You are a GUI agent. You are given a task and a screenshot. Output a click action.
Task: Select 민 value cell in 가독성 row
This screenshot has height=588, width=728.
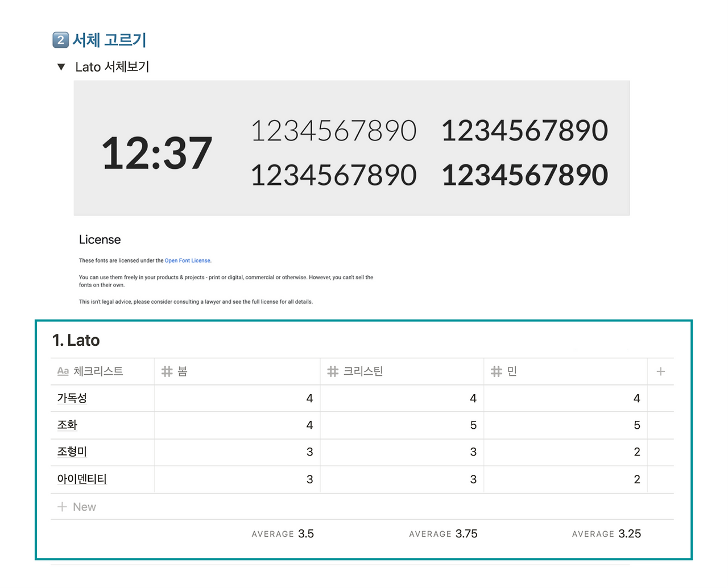pos(566,398)
